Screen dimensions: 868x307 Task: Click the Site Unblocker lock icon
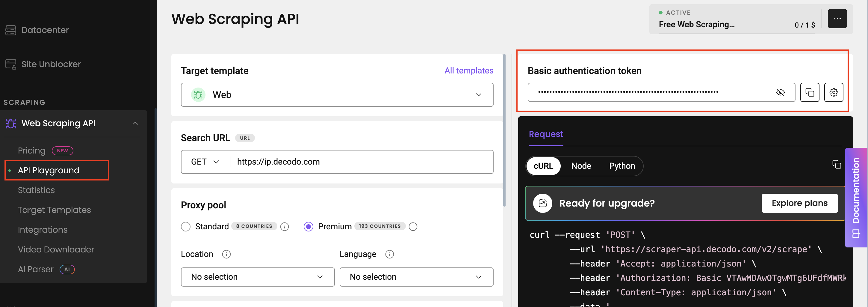point(11,64)
